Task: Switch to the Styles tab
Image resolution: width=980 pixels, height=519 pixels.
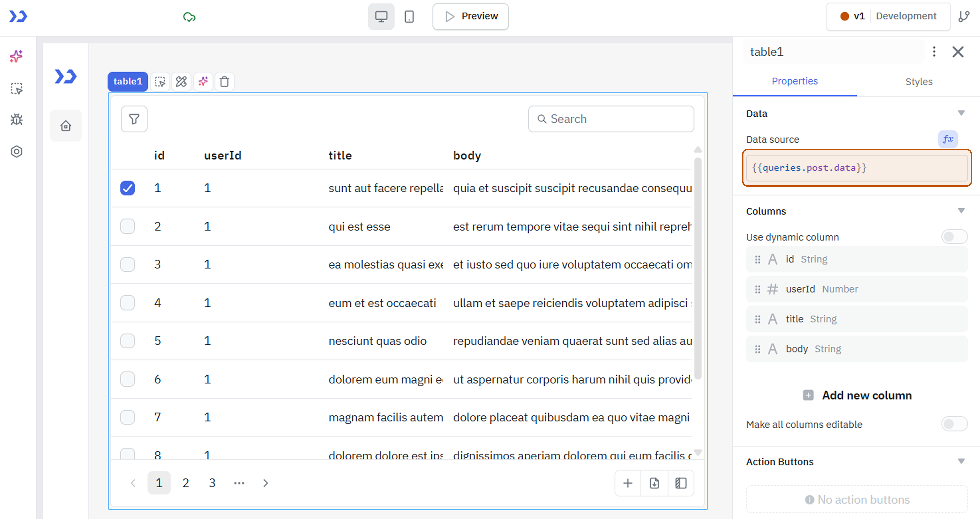Action: 918,81
